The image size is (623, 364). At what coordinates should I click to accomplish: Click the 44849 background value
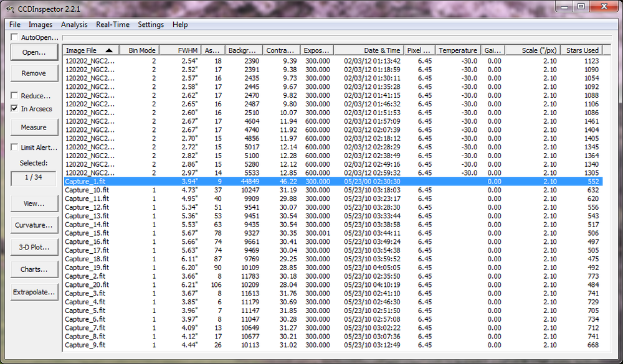click(250, 182)
